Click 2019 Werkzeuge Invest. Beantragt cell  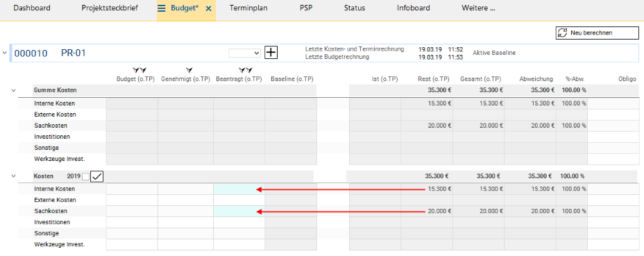tap(239, 244)
